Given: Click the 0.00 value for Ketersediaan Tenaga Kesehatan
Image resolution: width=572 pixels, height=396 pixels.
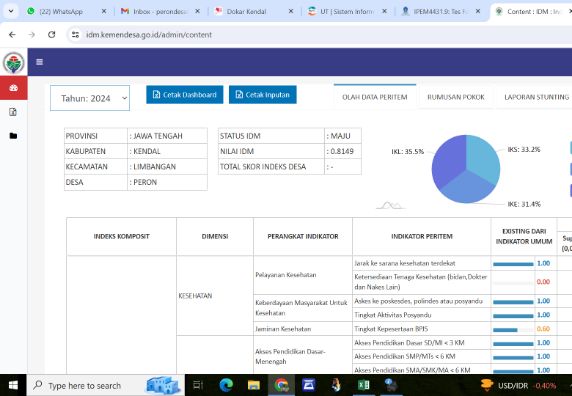Looking at the screenshot, I should (x=543, y=282).
